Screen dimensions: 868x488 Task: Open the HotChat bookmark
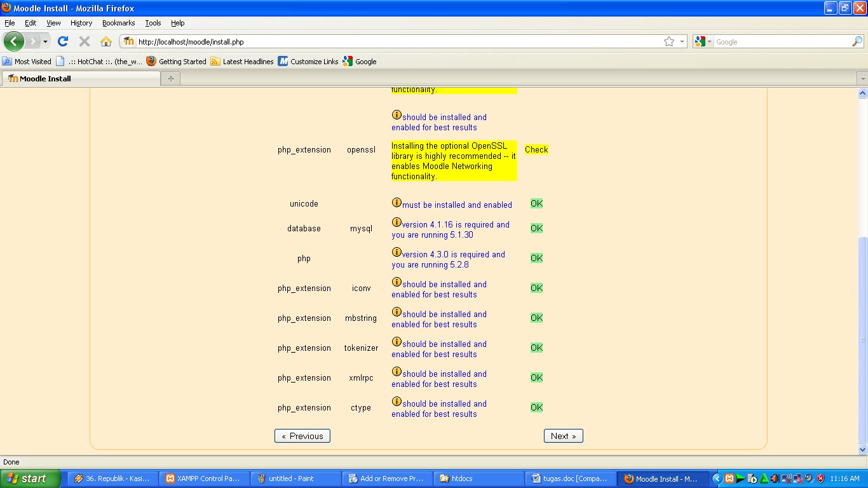(x=99, y=62)
